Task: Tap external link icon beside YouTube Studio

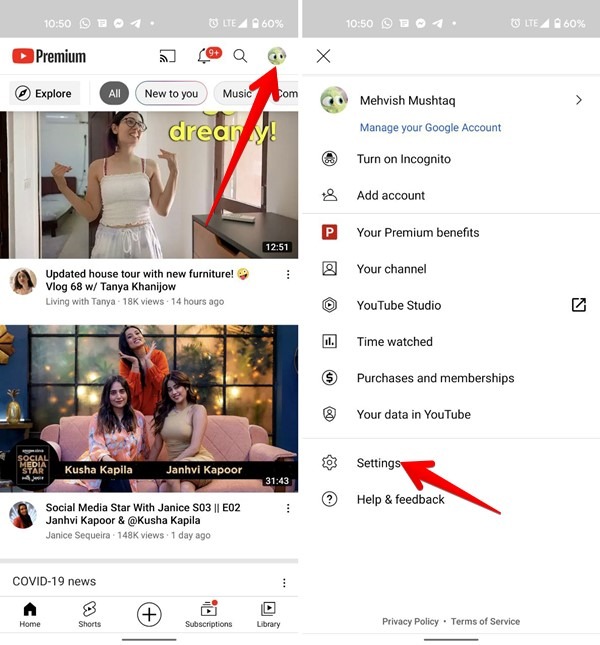Action: tap(579, 305)
